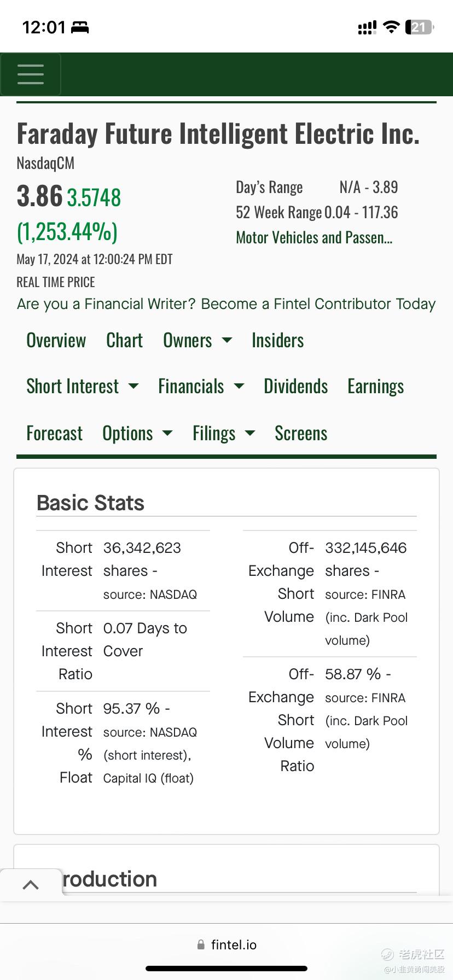
Task: Tap the lock icon beside fintel.io
Action: (201, 944)
